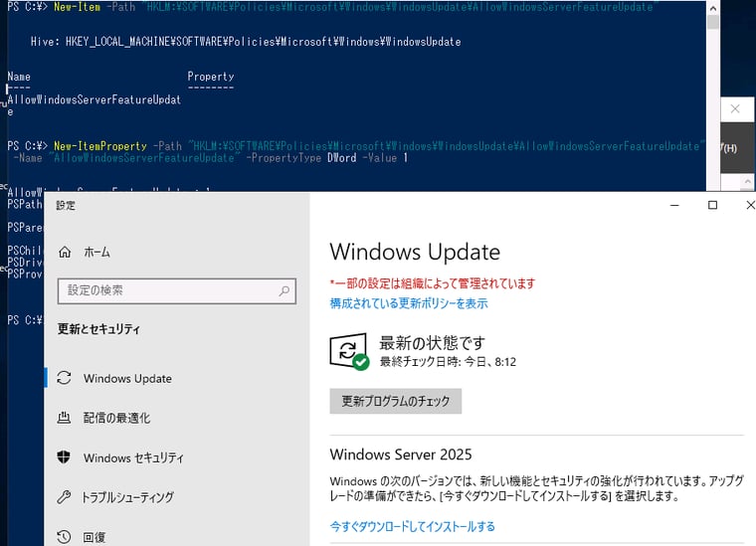Click the Windows Update sync icon in sidebar
Image resolution: width=756 pixels, height=546 pixels.
(x=64, y=378)
